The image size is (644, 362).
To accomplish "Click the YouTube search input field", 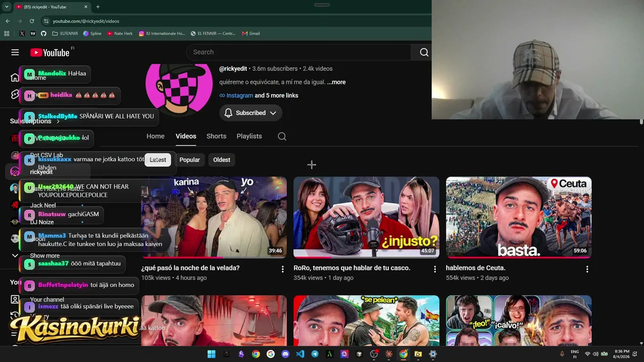I will click(x=299, y=52).
